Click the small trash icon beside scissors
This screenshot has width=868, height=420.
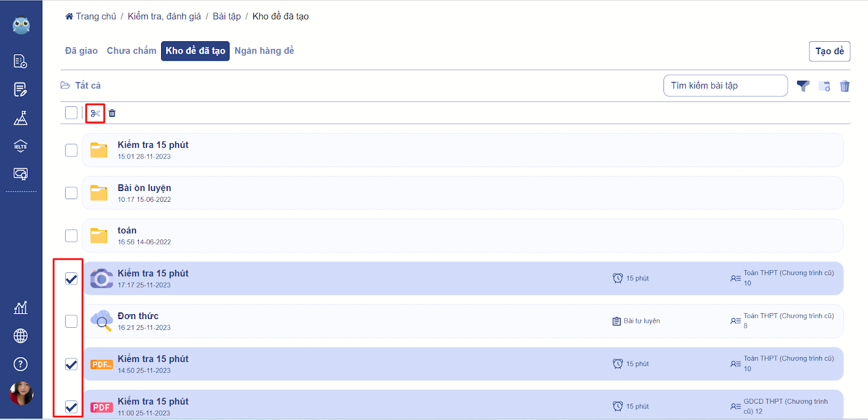pos(112,113)
